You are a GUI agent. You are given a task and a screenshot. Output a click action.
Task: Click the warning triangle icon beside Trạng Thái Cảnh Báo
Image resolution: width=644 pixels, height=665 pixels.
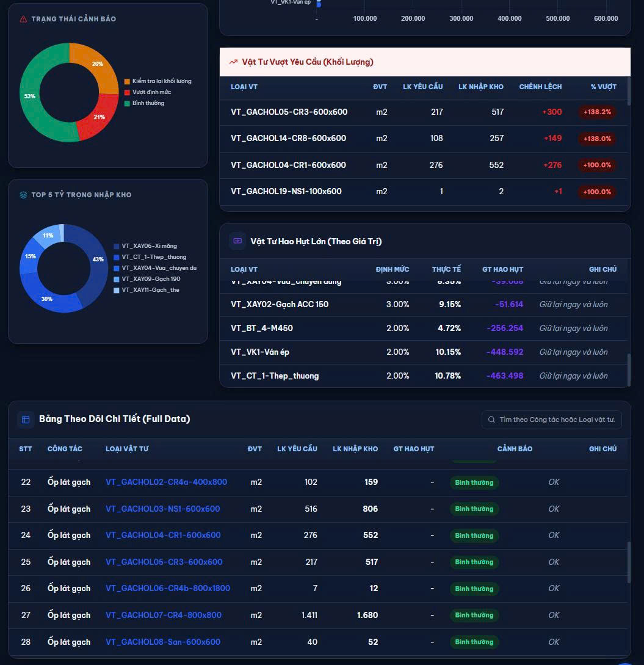[23, 19]
